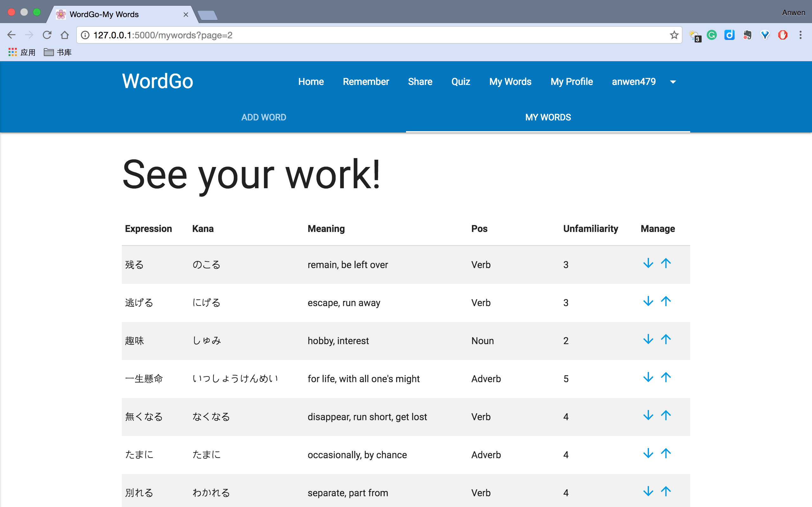Click down arrow for 残る row
812x507 pixels.
click(x=648, y=263)
